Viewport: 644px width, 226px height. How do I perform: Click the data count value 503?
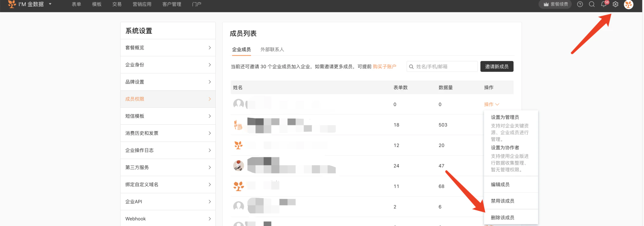(x=443, y=125)
